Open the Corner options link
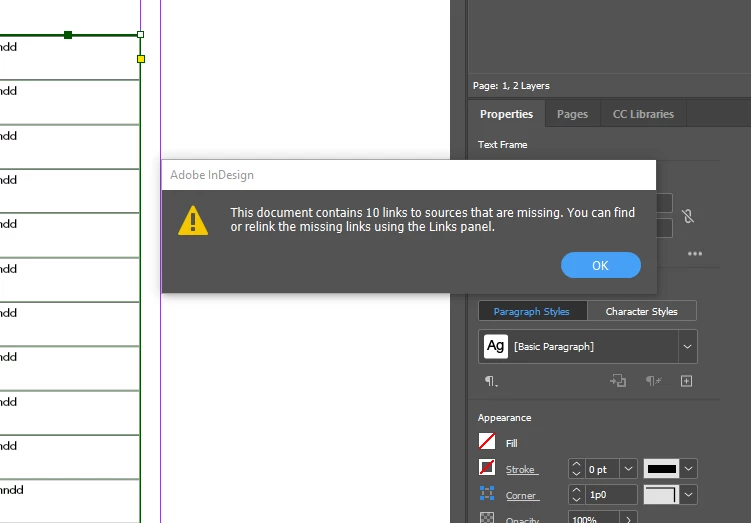The image size is (751, 523). pos(522,496)
